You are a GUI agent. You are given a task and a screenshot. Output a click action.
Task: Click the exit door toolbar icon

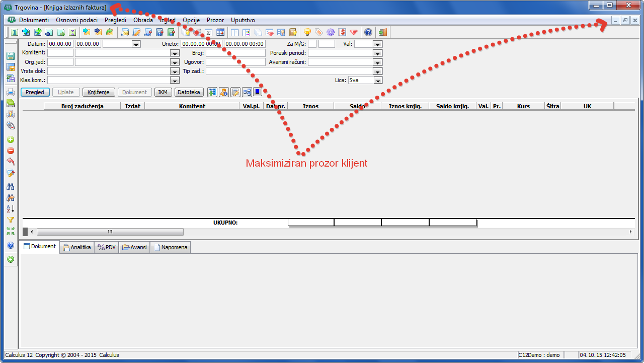coord(383,32)
